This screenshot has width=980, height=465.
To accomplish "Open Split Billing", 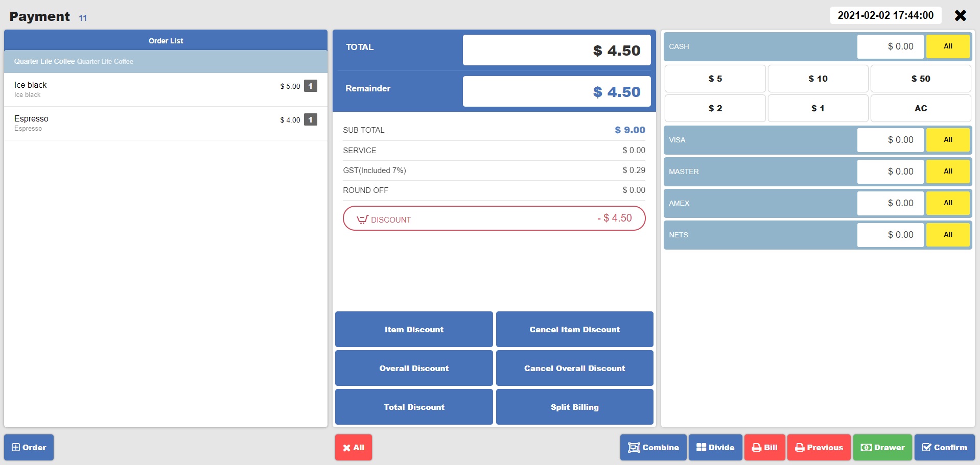I will (574, 407).
